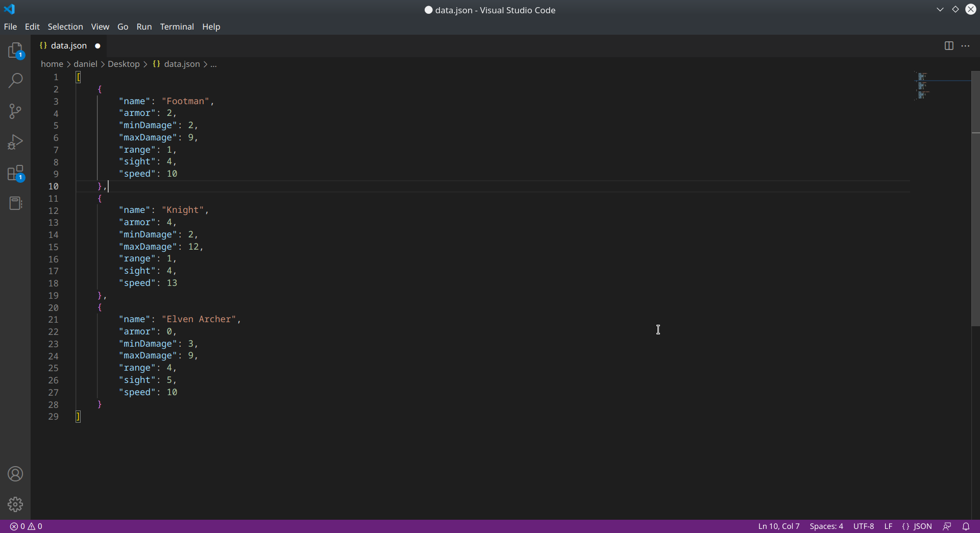Open the Run and Debug view
This screenshot has height=533, width=980.
(x=15, y=142)
